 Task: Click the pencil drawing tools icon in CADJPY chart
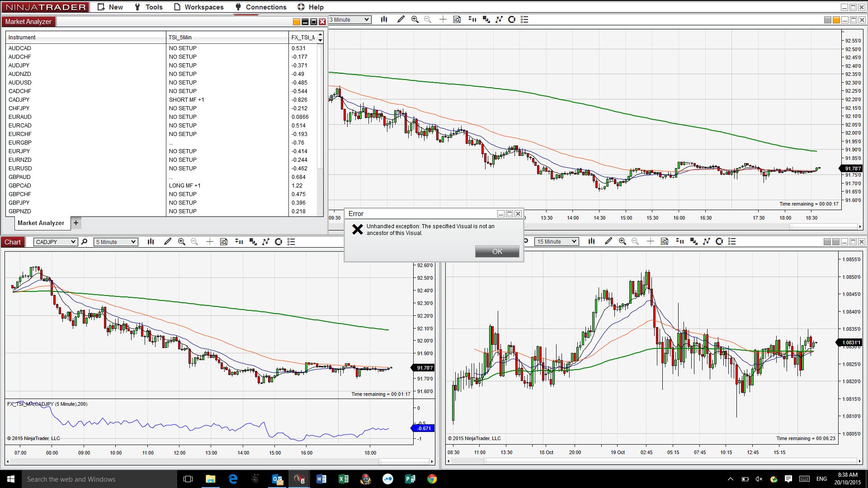pos(168,242)
